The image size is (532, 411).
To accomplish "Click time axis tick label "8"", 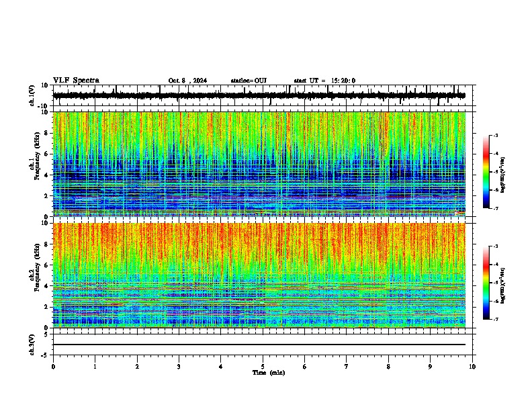I will [388, 367].
